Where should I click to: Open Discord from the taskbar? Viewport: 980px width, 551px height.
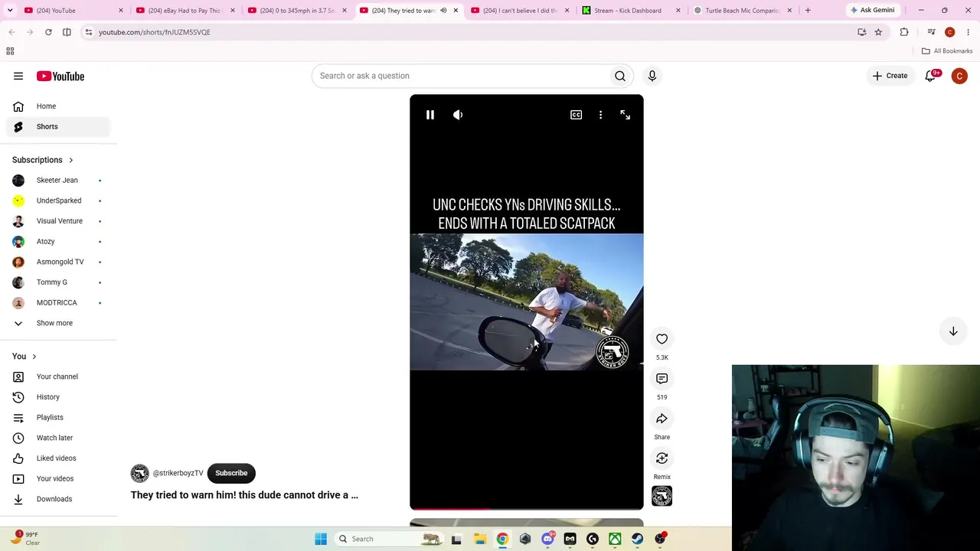[x=547, y=539]
